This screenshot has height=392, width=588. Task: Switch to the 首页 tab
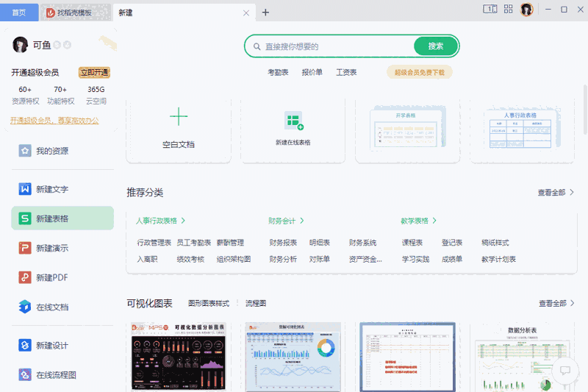19,13
